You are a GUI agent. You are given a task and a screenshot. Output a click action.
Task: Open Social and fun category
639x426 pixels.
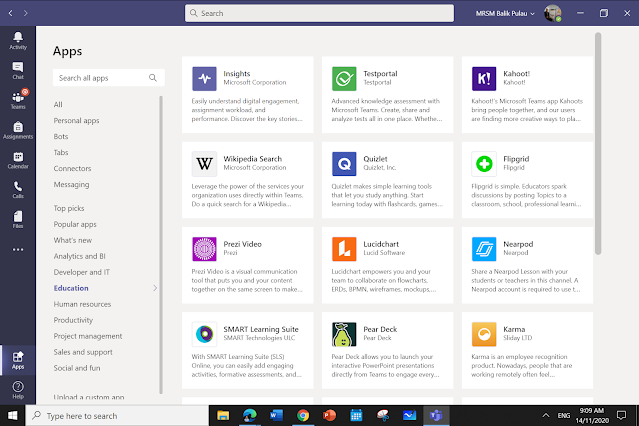pyautogui.click(x=77, y=368)
